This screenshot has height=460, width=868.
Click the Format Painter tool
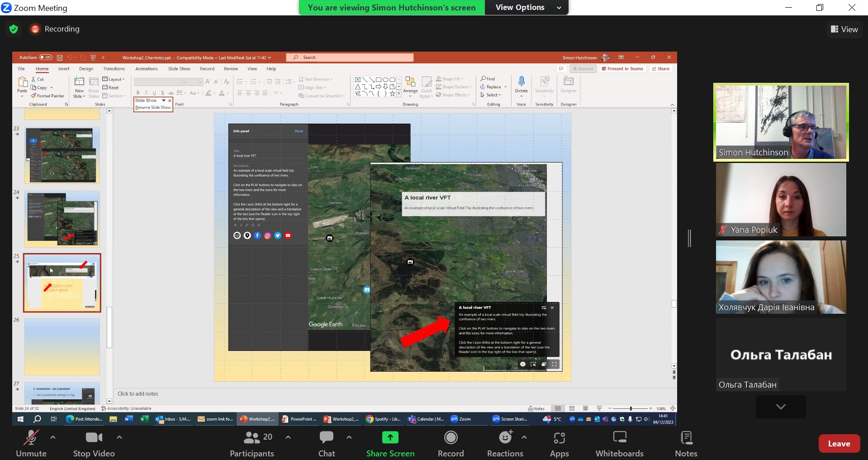[47, 96]
